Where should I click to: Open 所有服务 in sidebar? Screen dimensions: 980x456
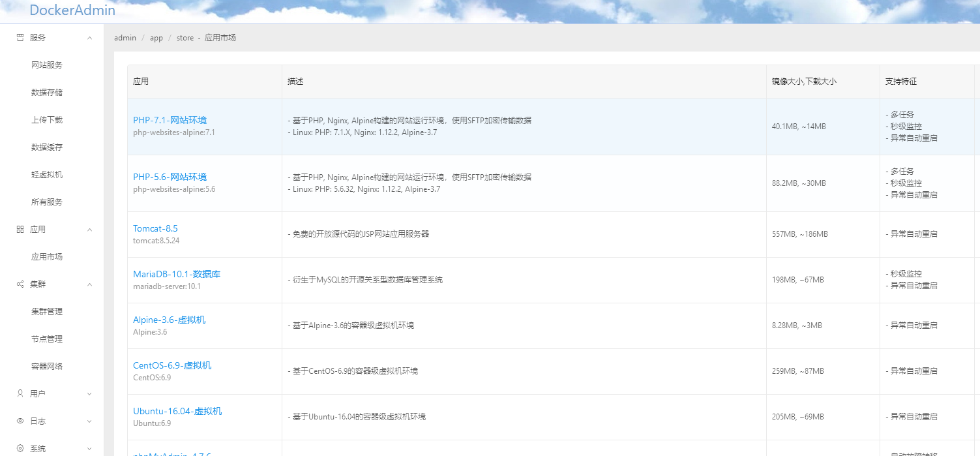[x=47, y=202]
